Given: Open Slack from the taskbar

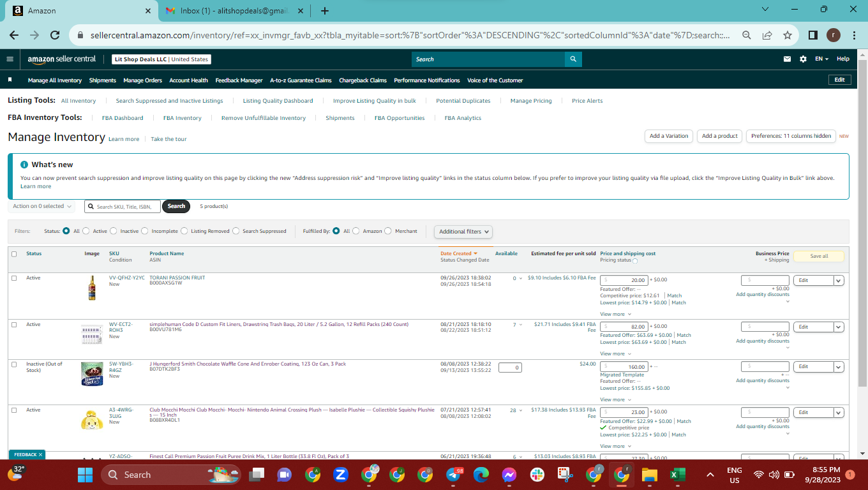Looking at the screenshot, I should pos(537,475).
